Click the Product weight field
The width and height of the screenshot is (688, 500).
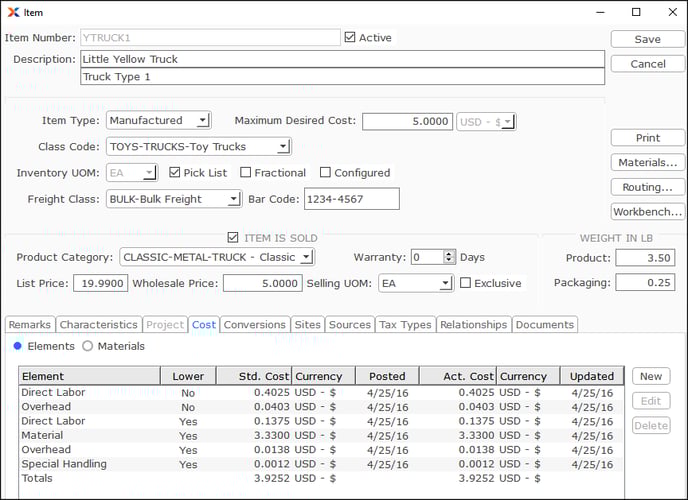[645, 257]
